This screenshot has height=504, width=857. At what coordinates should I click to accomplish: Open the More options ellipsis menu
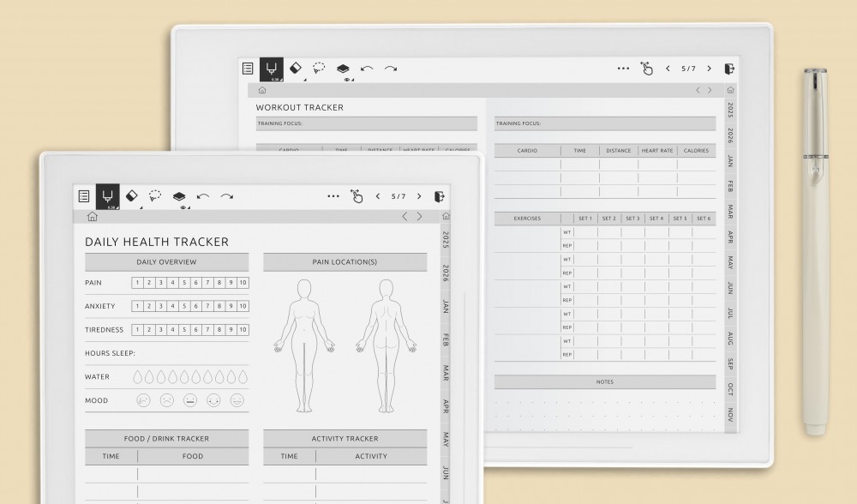tap(333, 195)
